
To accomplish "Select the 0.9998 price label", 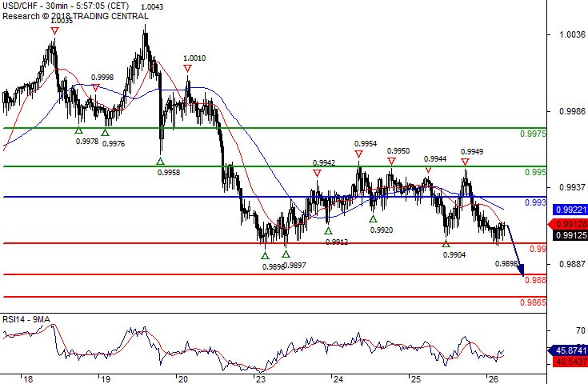I will click(x=102, y=78).
